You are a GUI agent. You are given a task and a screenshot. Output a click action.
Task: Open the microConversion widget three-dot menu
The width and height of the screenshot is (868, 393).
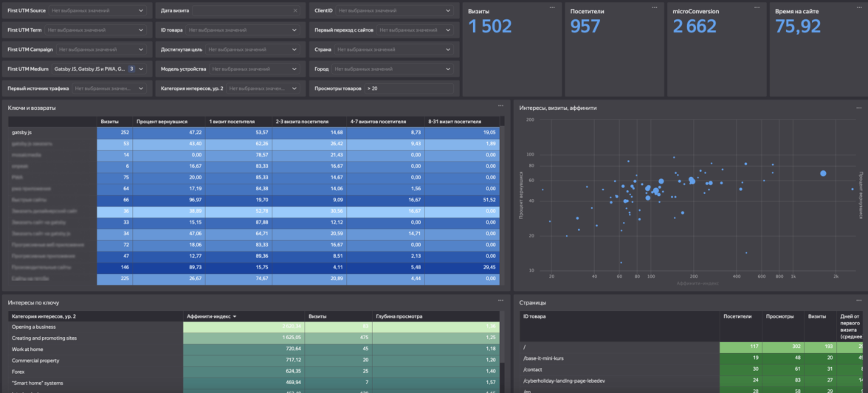(757, 7)
